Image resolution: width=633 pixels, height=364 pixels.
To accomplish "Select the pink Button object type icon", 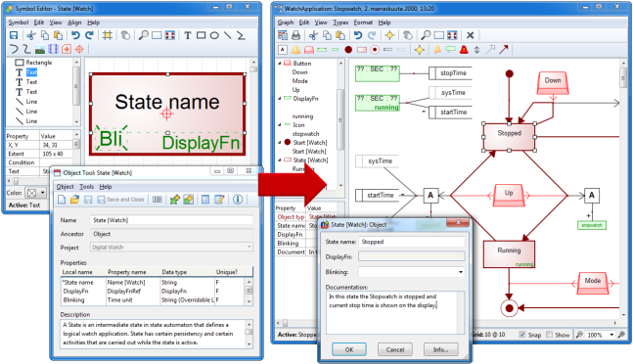I will 309,50.
